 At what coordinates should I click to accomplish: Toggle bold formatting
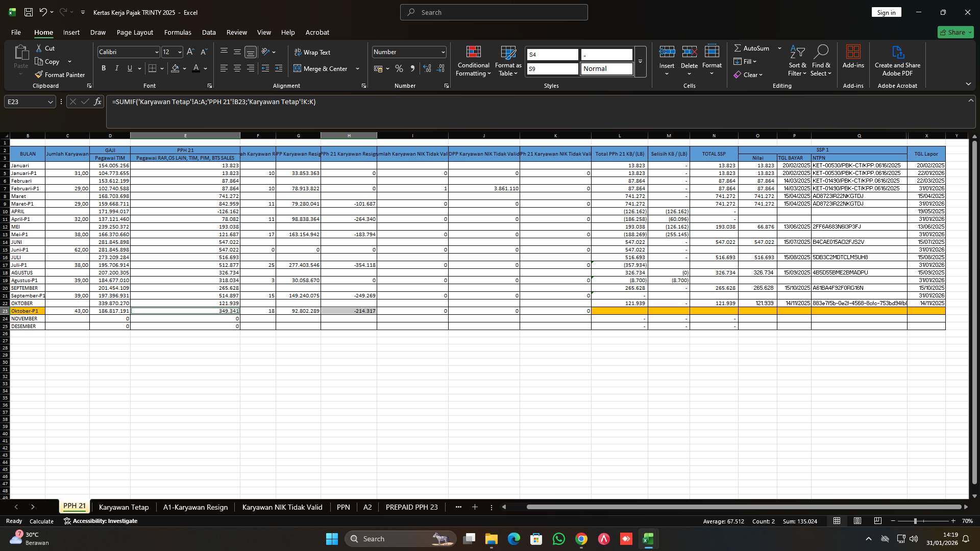pos(103,68)
